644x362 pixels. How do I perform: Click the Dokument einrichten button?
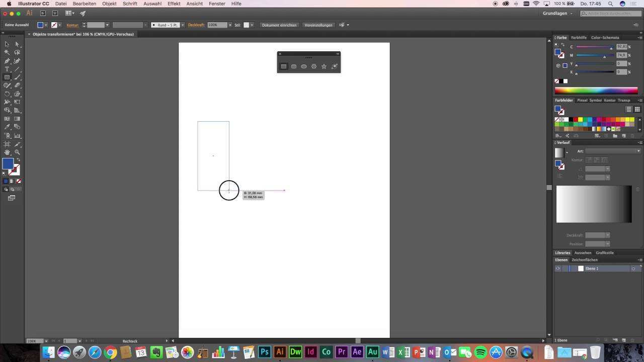coord(279,25)
